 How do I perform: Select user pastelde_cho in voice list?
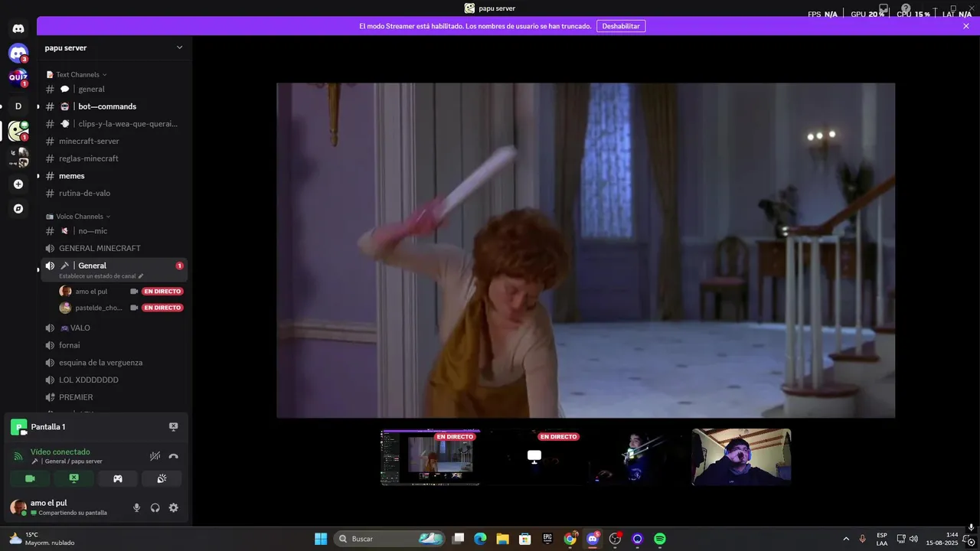[x=90, y=308]
